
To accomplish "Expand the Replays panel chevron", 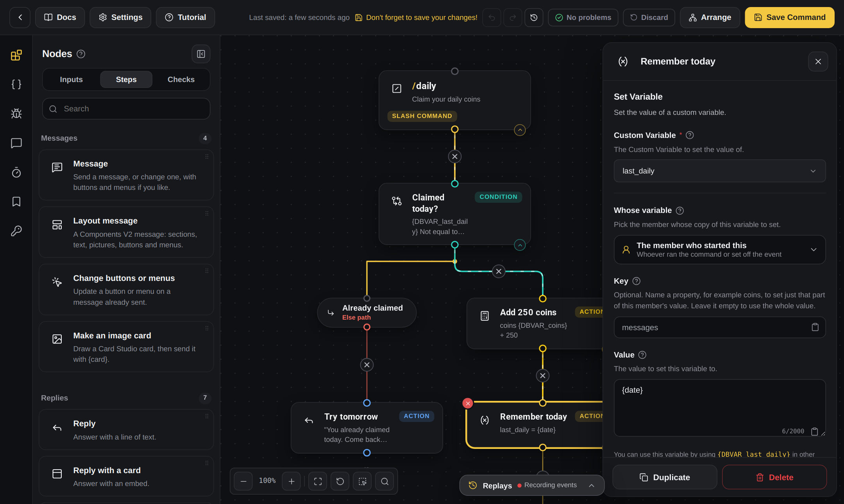I will pyautogui.click(x=592, y=485).
